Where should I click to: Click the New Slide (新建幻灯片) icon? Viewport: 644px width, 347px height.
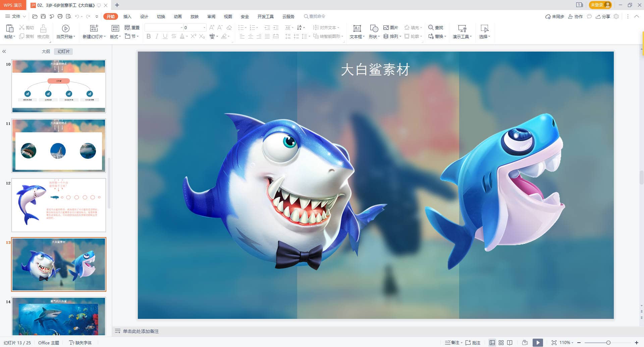pyautogui.click(x=94, y=28)
